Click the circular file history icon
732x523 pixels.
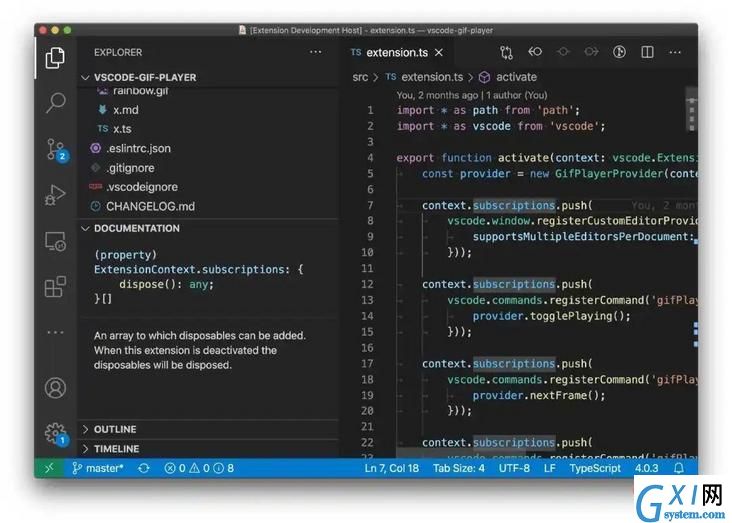(x=619, y=51)
